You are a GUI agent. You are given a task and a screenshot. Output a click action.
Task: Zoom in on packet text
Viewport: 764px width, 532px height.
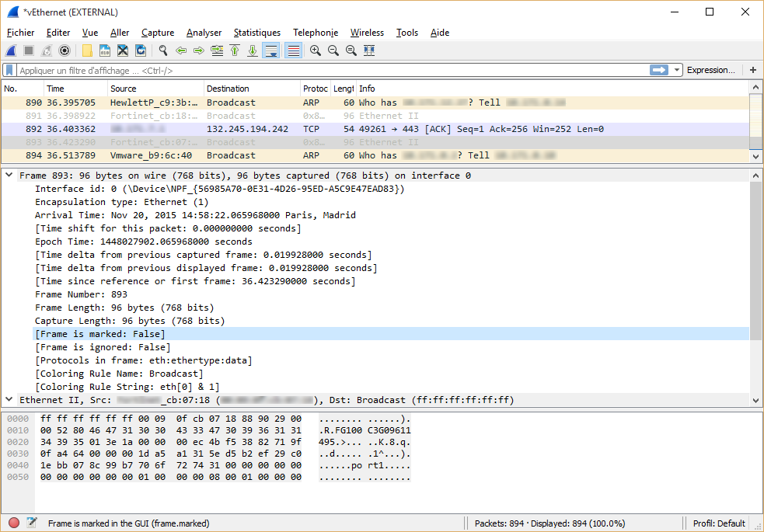tap(316, 50)
